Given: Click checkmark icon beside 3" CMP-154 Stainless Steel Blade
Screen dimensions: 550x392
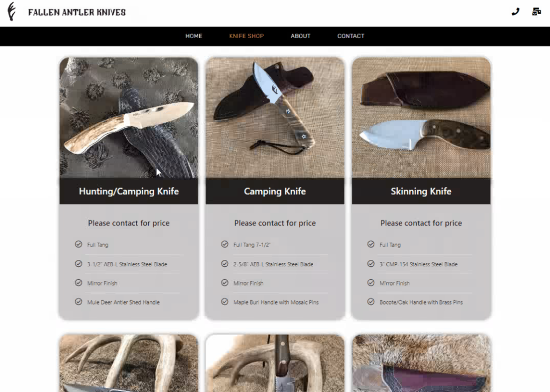Looking at the screenshot, I should (371, 264).
